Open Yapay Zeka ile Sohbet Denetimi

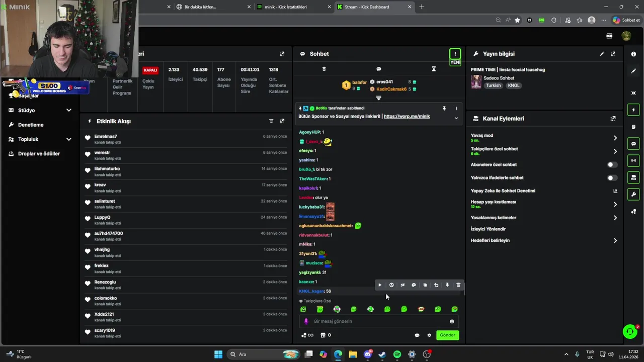[x=503, y=191]
